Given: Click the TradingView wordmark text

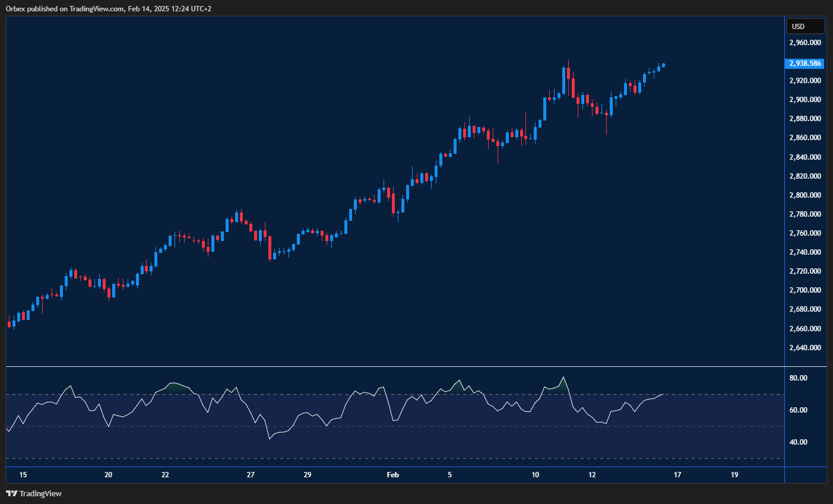Looking at the screenshot, I should [x=42, y=493].
